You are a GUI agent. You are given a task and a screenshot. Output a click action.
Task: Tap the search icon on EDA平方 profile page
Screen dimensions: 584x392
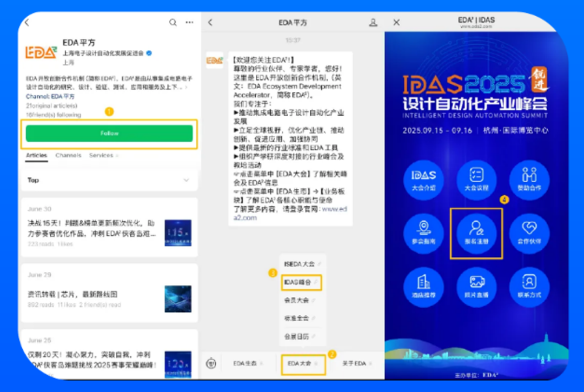172,23
